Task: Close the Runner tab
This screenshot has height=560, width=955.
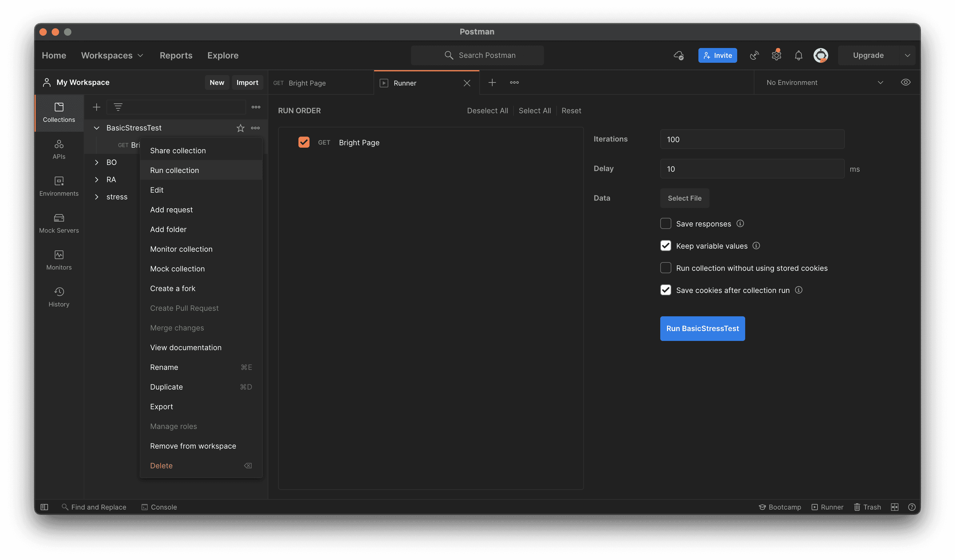Action: point(467,83)
